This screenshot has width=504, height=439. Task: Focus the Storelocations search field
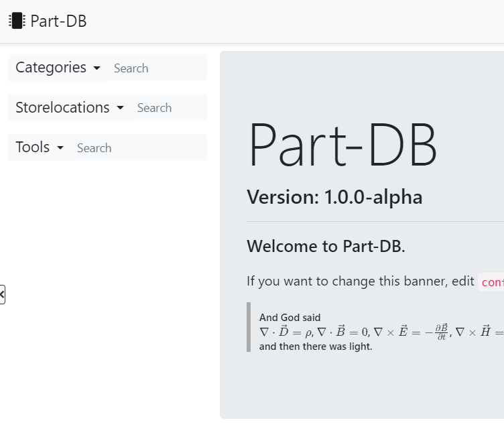[169, 107]
